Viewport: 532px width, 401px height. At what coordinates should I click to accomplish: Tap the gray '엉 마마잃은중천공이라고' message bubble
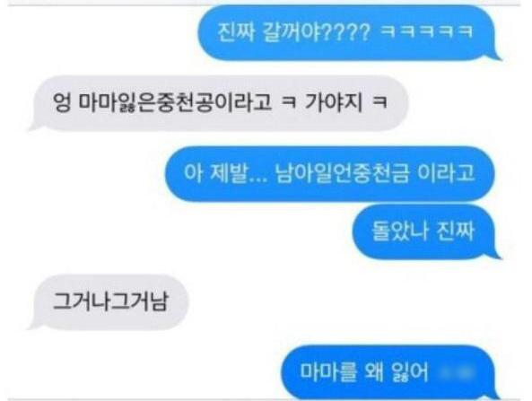[219, 103]
